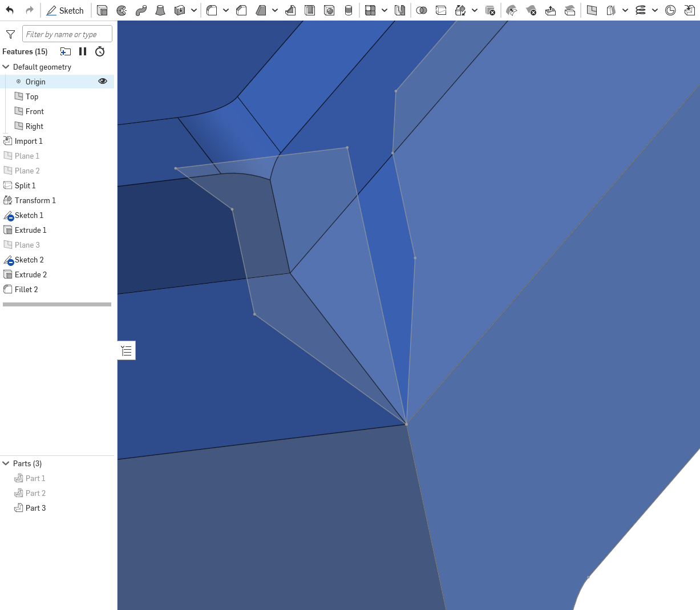
Task: Open the Revolve tool
Action: [122, 10]
